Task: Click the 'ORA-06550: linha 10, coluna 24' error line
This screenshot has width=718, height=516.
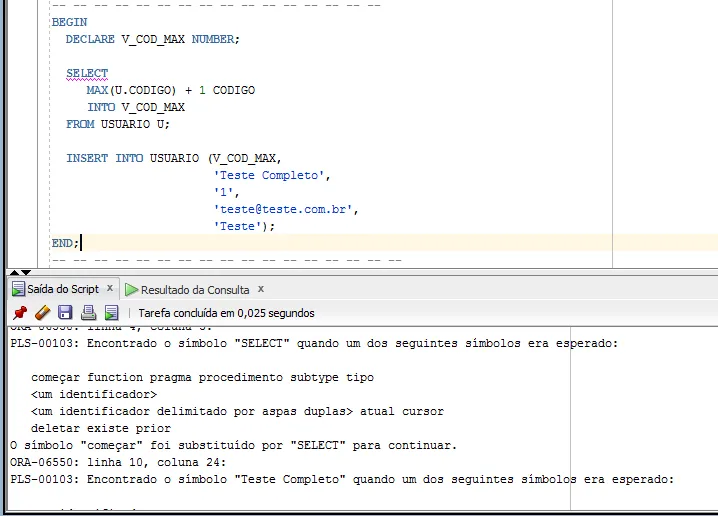Action: [118, 462]
